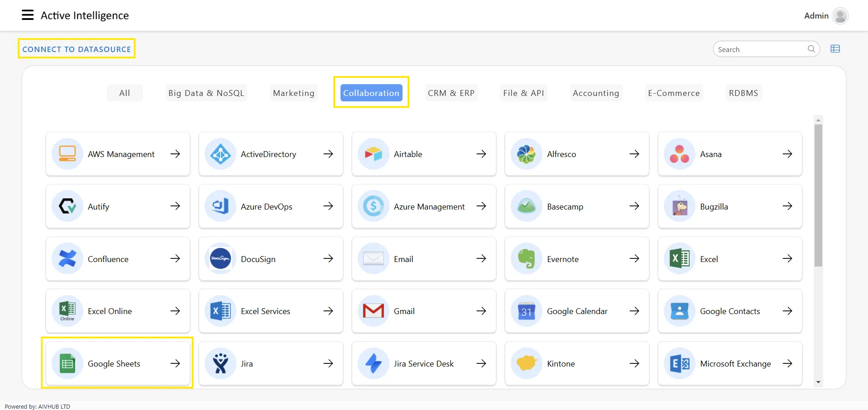Open ActiveDirectory via its arrow
The width and height of the screenshot is (868, 410).
click(328, 154)
